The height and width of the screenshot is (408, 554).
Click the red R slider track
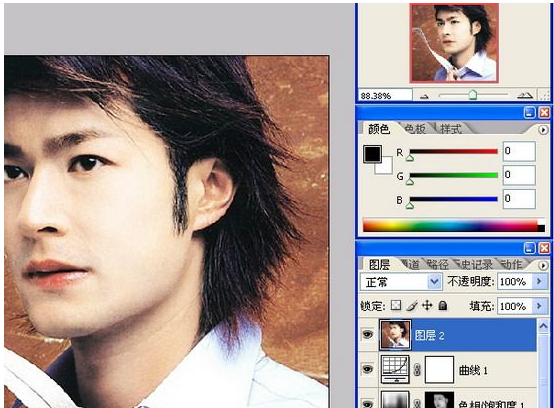tap(453, 151)
